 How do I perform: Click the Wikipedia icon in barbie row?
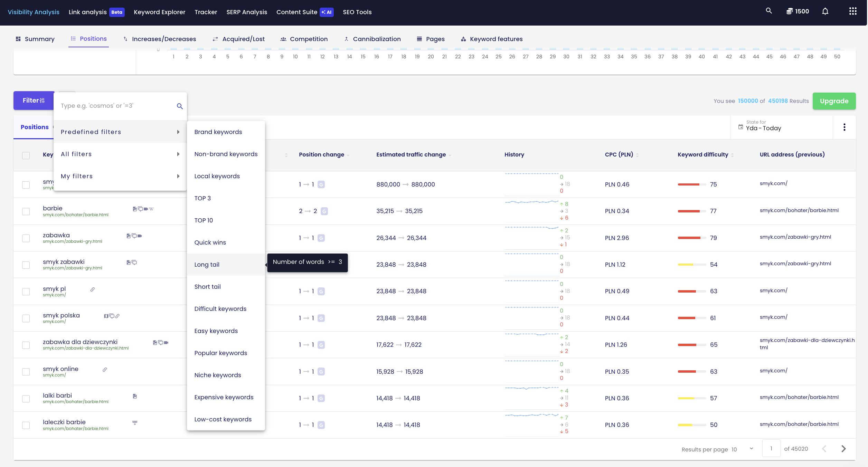point(151,209)
